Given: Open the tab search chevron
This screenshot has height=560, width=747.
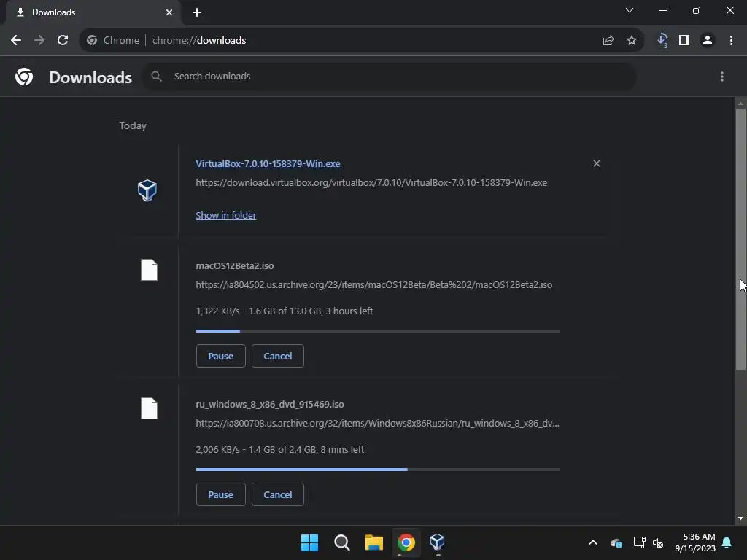Looking at the screenshot, I should click(630, 10).
